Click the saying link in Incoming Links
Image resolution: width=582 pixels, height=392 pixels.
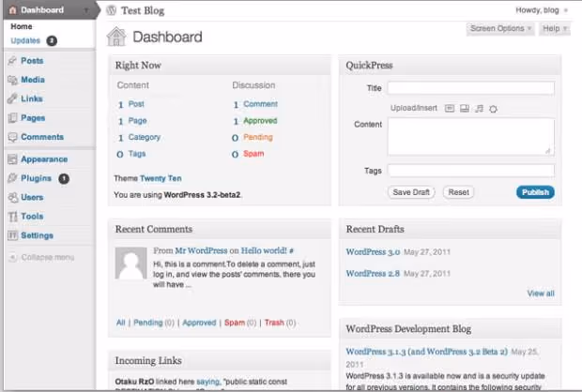(207, 382)
